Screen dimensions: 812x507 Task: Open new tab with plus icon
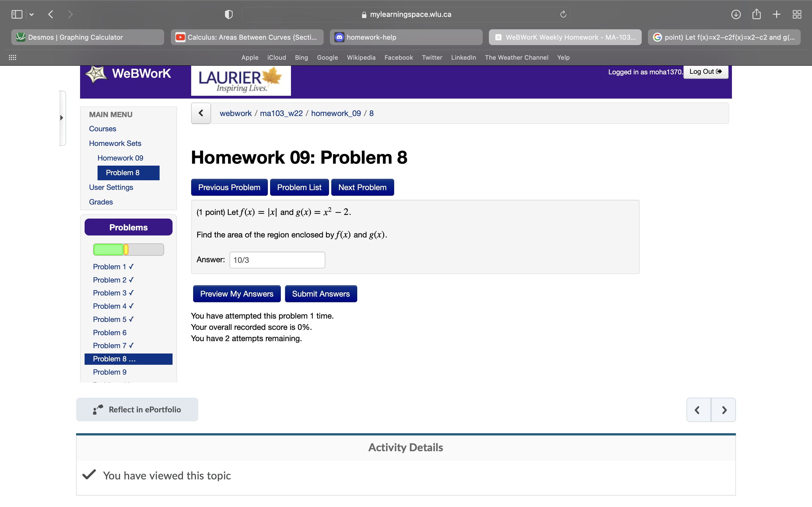[776, 14]
